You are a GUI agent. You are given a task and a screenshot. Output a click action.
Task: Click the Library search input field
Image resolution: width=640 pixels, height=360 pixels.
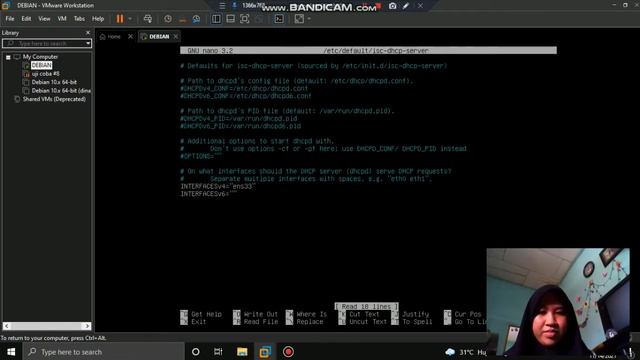(44, 43)
